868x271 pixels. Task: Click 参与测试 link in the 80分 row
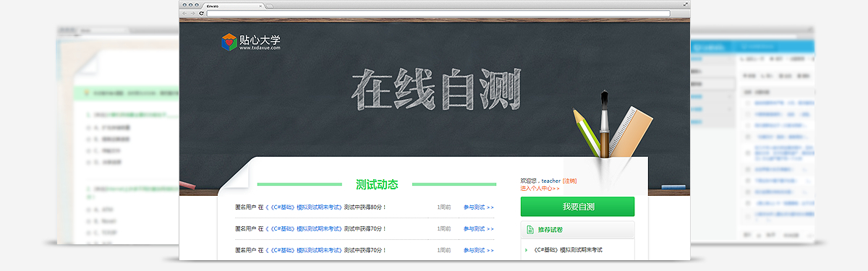[478, 207]
